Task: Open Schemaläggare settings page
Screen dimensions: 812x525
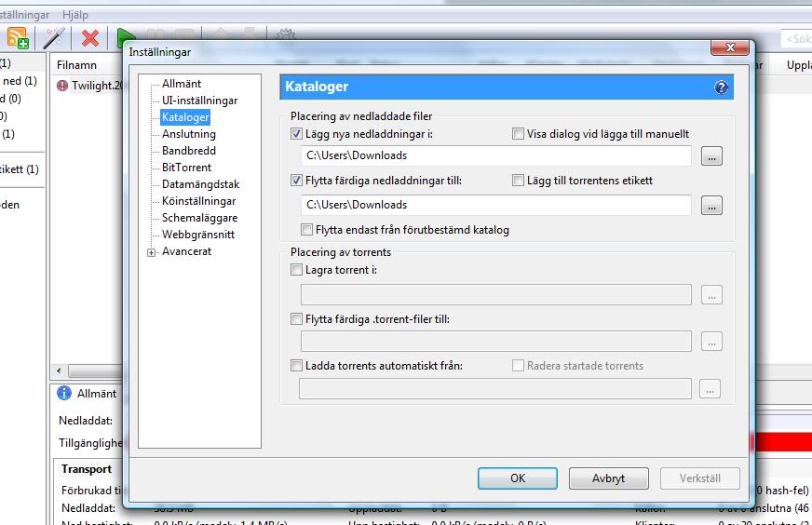Action: [x=199, y=218]
